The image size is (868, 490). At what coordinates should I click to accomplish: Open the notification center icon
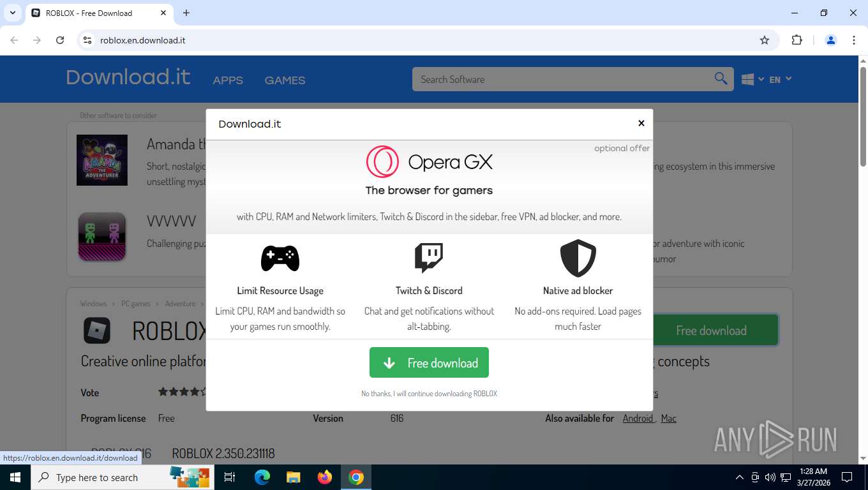click(847, 477)
